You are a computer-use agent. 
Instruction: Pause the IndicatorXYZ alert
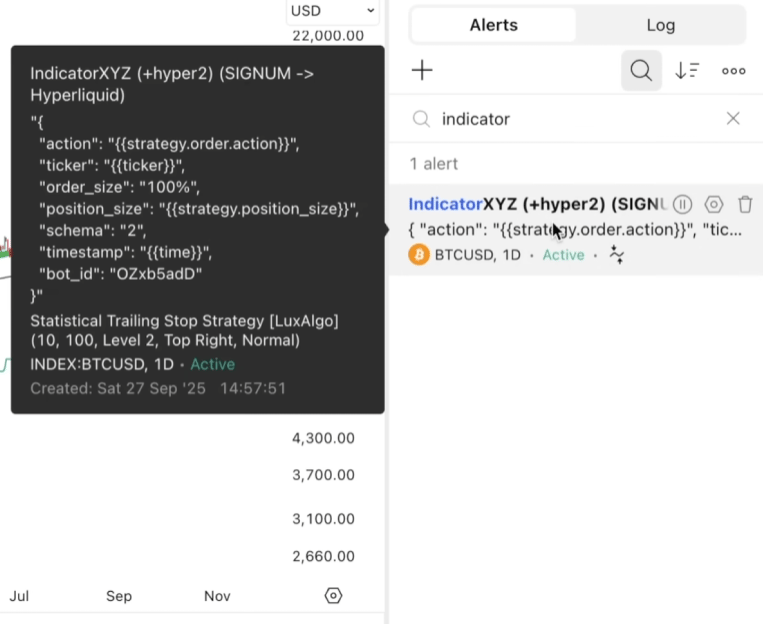pyautogui.click(x=682, y=204)
